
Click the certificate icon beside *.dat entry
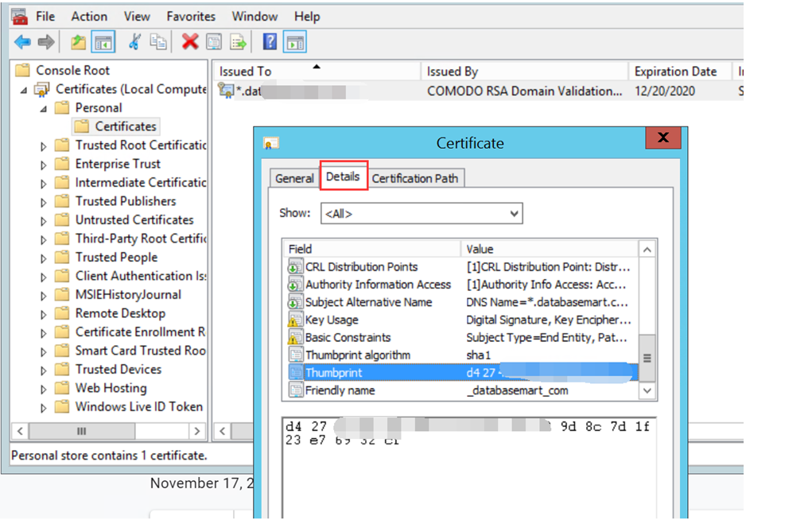click(x=226, y=91)
